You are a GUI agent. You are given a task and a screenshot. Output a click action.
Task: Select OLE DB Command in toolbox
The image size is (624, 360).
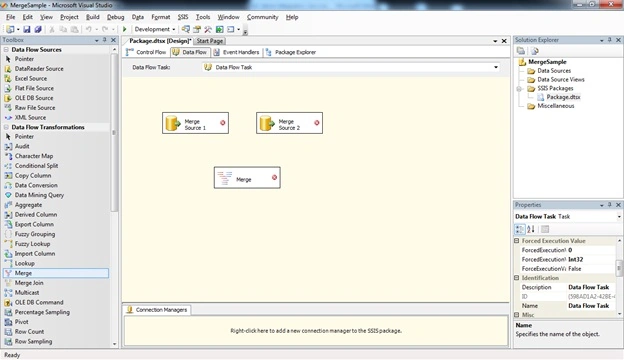coord(39,302)
